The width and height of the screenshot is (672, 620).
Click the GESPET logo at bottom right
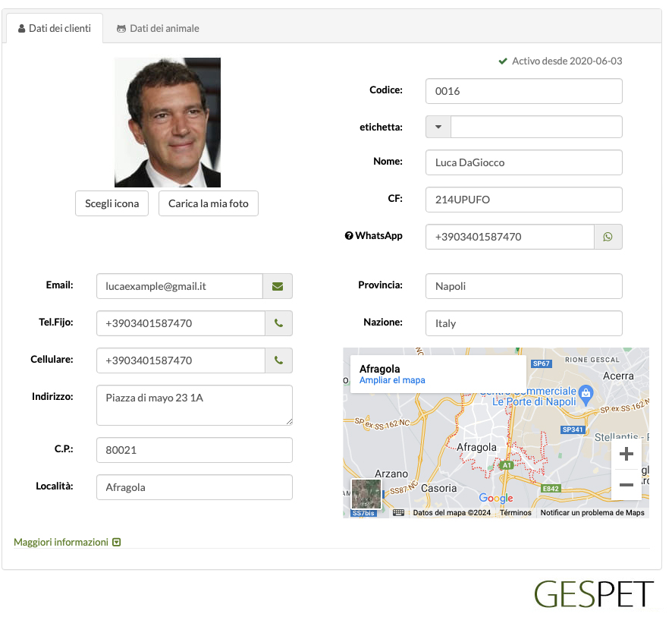(x=594, y=594)
